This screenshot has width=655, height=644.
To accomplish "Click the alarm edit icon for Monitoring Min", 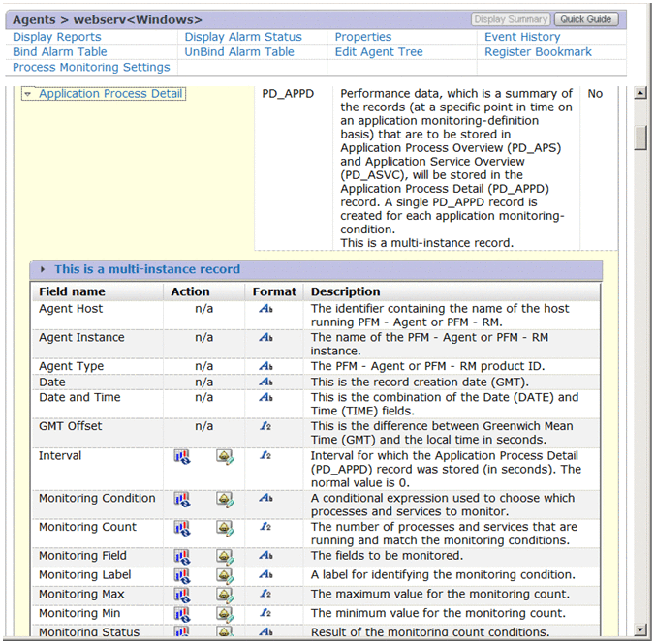I will click(225, 614).
